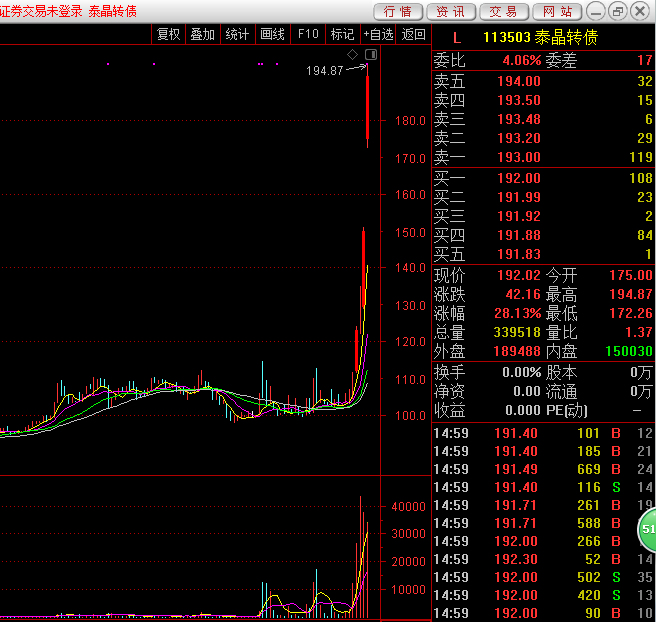Minimize the trading window
The width and height of the screenshot is (656, 622).
pos(596,11)
